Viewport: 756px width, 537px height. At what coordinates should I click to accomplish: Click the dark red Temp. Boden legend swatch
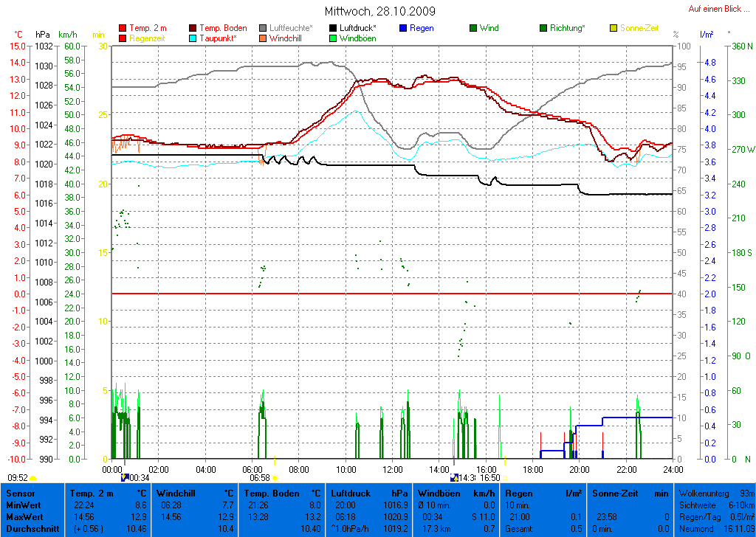[x=193, y=28]
